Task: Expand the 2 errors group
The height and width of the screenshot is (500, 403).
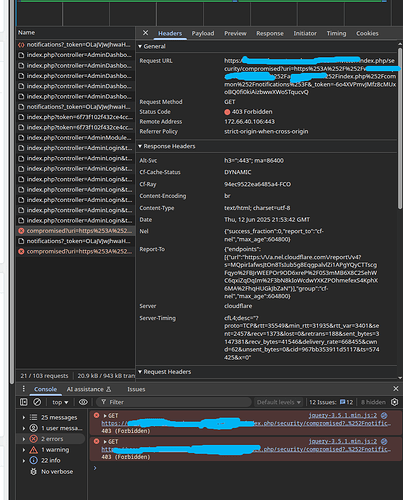Action: (x=24, y=439)
